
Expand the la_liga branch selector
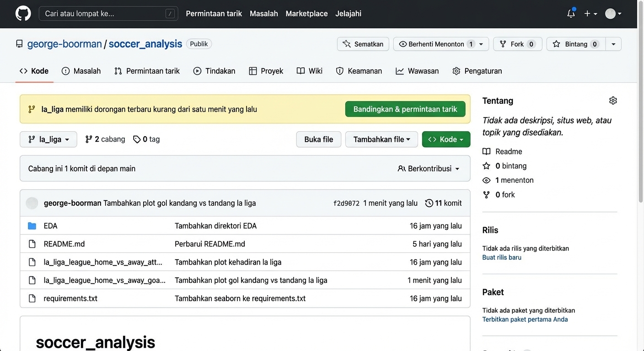coord(48,139)
